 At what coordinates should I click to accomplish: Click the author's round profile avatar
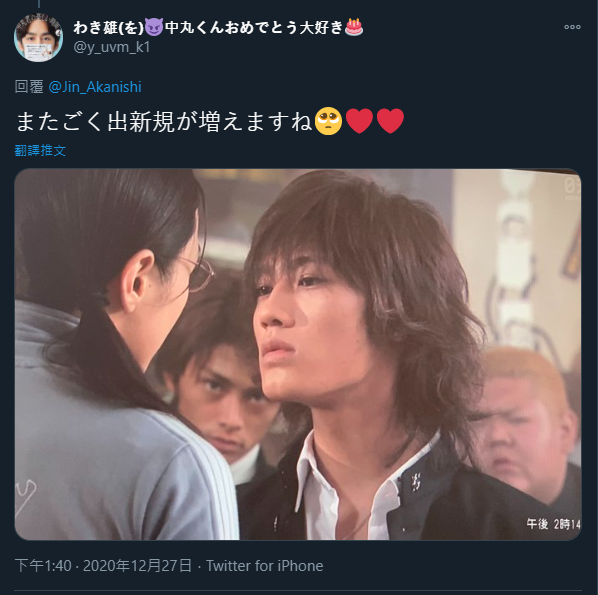(x=39, y=37)
